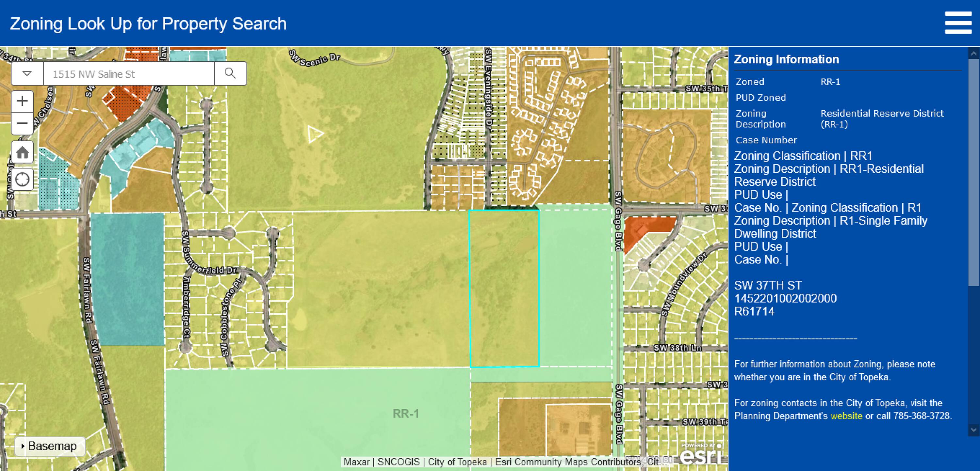Click the magnifier search button
This screenshot has height=471, width=980.
230,73
